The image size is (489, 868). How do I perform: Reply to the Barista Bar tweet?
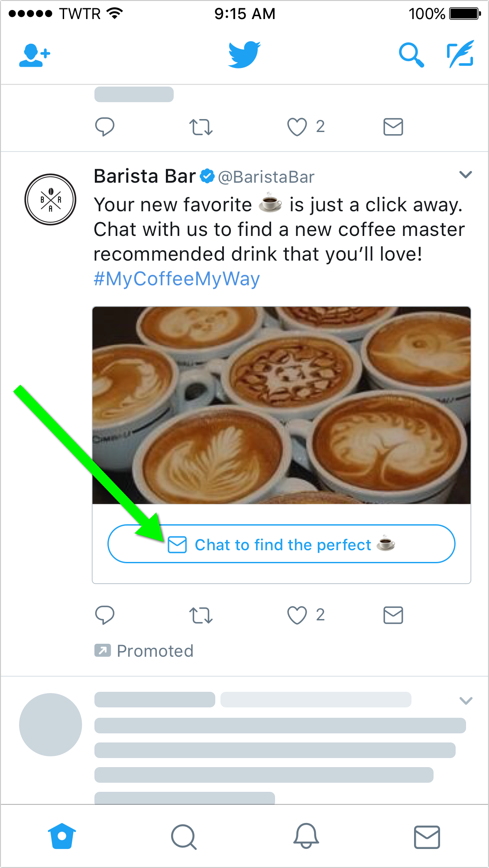pos(104,615)
